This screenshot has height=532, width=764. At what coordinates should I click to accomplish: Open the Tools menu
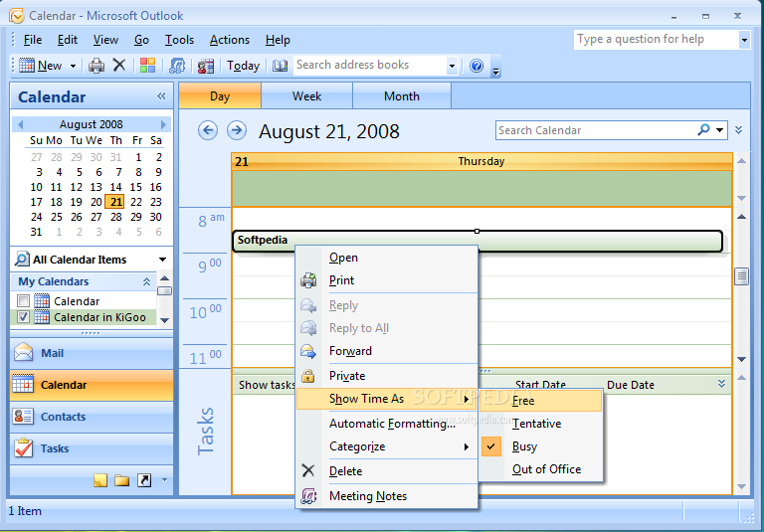tap(179, 40)
